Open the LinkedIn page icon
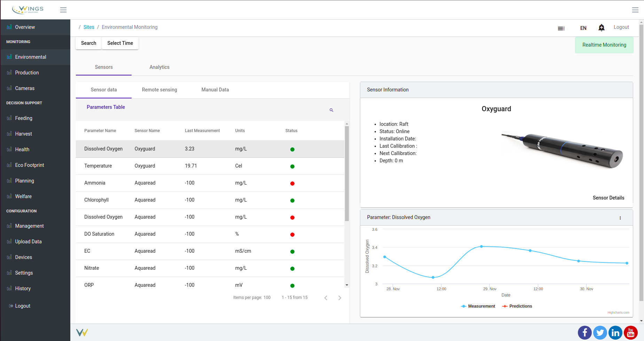The width and height of the screenshot is (644, 341). (615, 333)
